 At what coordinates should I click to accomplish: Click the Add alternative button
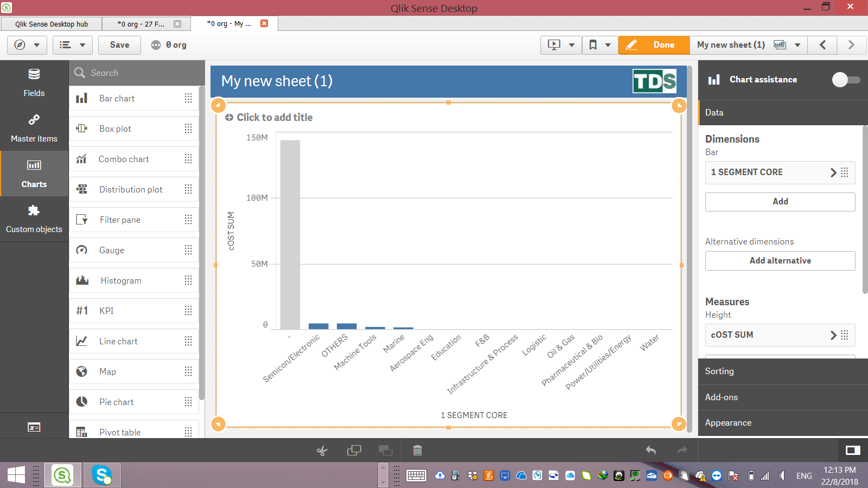780,261
